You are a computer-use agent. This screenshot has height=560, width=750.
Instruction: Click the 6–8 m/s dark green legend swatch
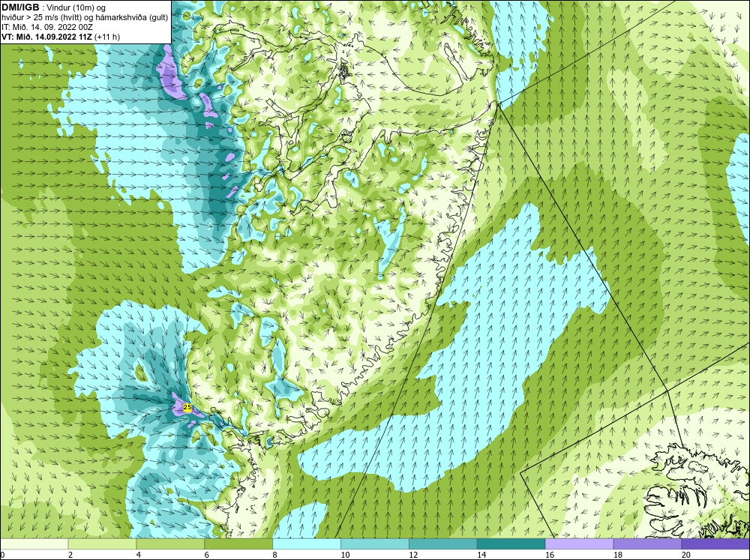(238, 544)
